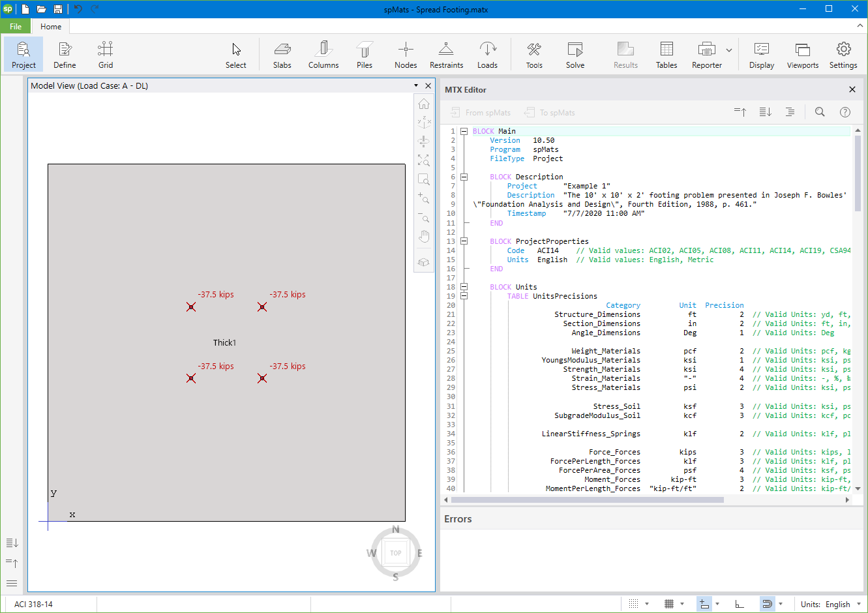Screen dimensions: 868x613
Task: Click the MTX Editor horizontal scrollbar
Action: tap(648, 500)
